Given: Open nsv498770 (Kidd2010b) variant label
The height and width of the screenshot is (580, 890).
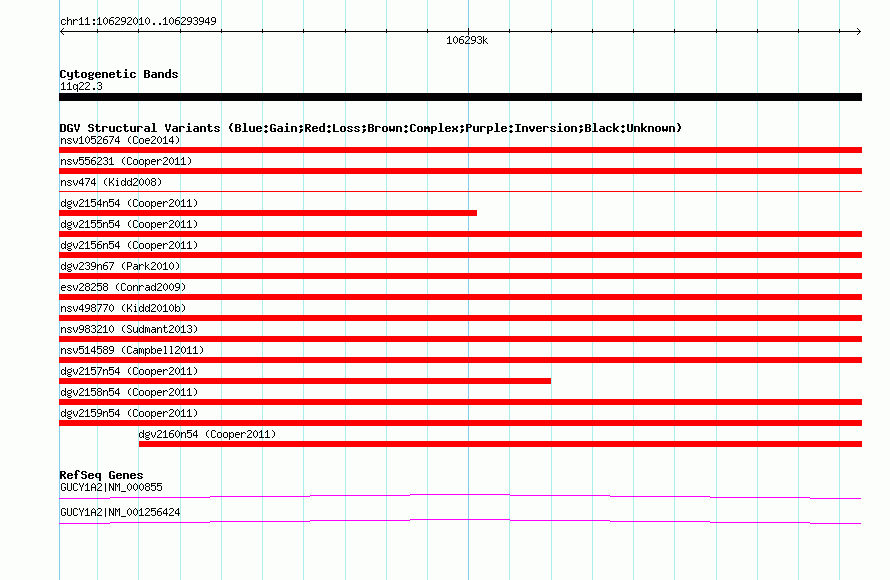Looking at the screenshot, I should point(123,308).
